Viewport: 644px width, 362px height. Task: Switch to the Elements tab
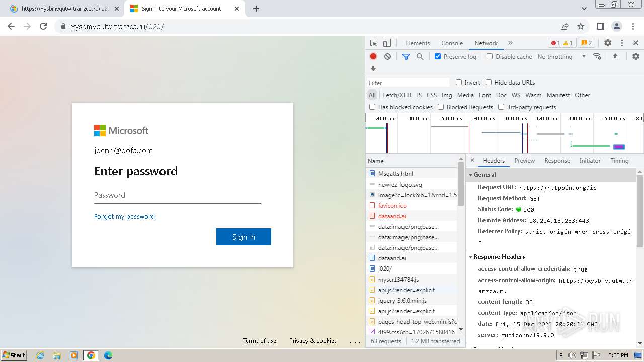pyautogui.click(x=418, y=43)
